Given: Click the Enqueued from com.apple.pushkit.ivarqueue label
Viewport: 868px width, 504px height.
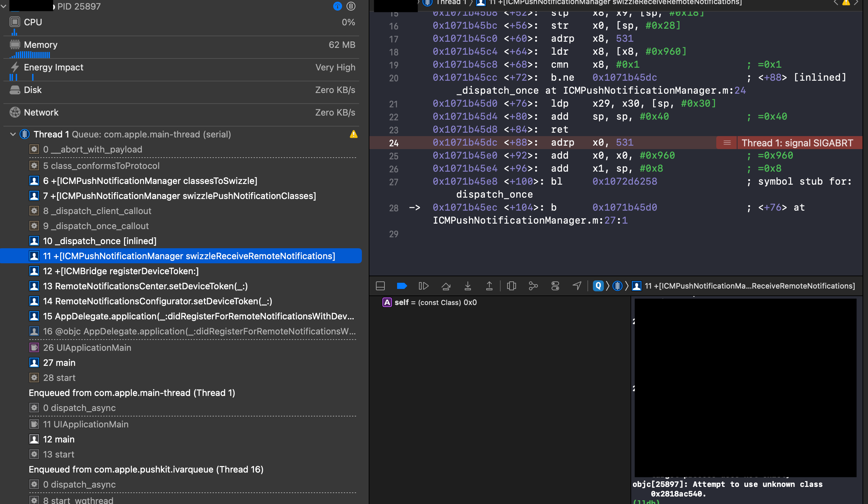Looking at the screenshot, I should click(146, 469).
